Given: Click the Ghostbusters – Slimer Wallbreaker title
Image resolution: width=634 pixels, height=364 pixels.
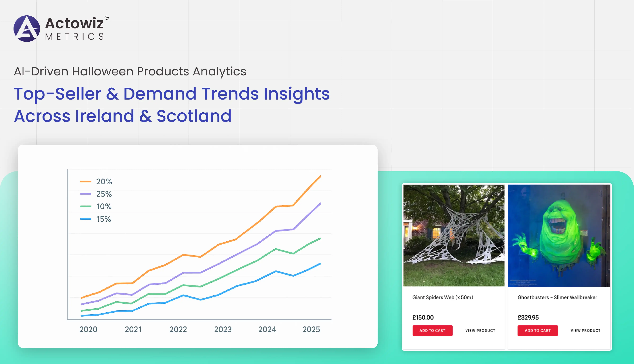Looking at the screenshot, I should tap(557, 297).
